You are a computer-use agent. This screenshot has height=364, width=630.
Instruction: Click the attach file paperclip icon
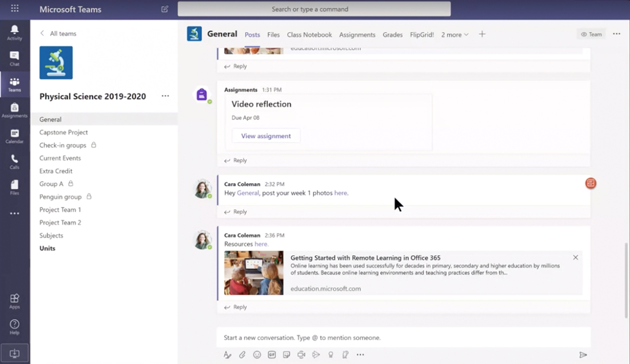(x=242, y=355)
